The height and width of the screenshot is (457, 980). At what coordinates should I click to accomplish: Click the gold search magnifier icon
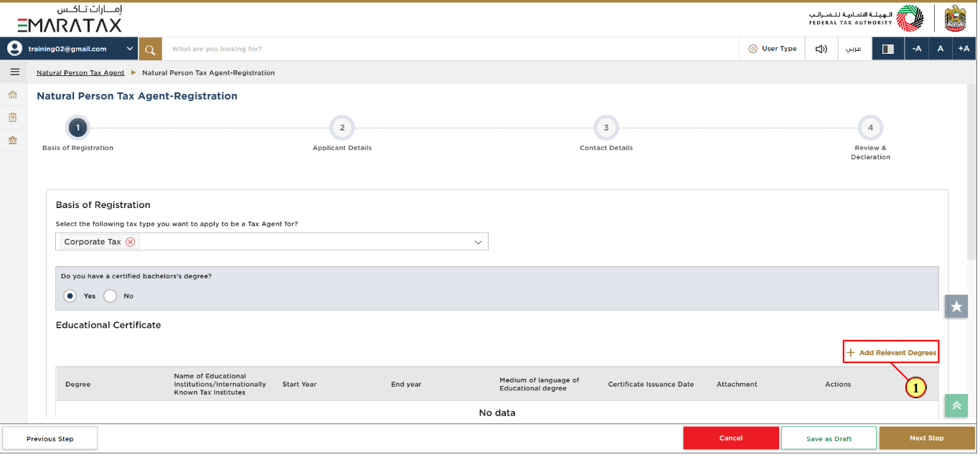click(x=150, y=49)
